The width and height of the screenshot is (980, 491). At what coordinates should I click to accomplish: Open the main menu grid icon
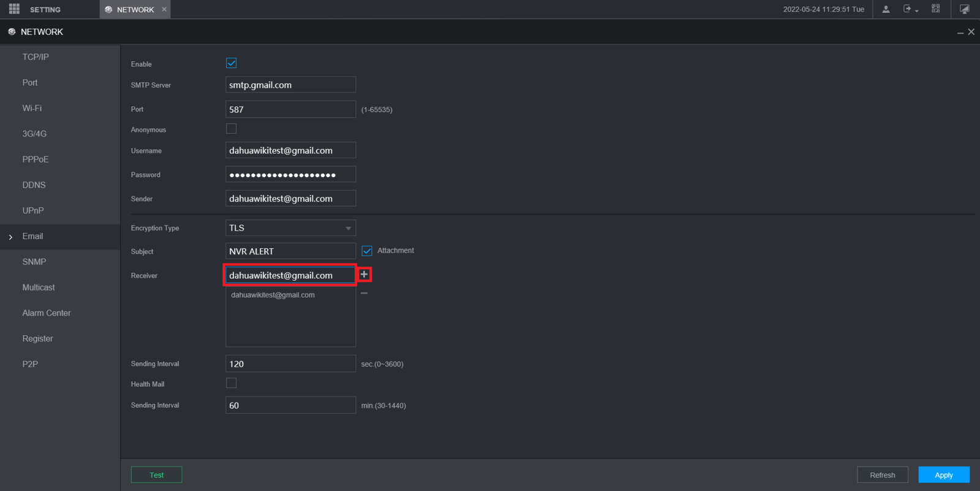(x=14, y=9)
